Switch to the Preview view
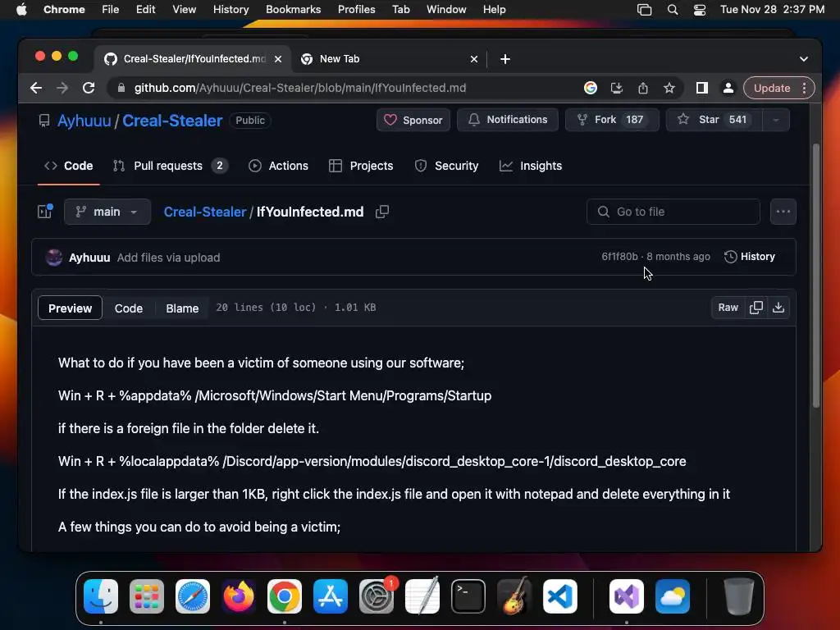This screenshot has height=630, width=840. tap(71, 308)
